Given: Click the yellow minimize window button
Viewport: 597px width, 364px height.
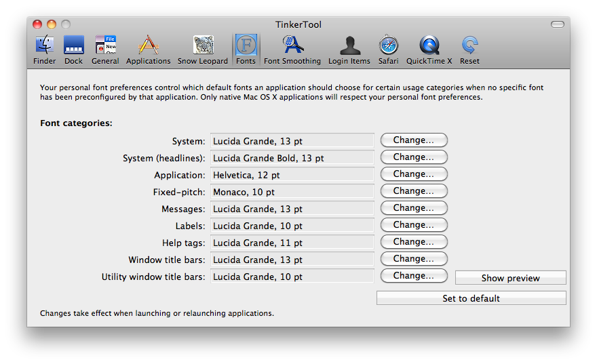Looking at the screenshot, I should coord(52,24).
